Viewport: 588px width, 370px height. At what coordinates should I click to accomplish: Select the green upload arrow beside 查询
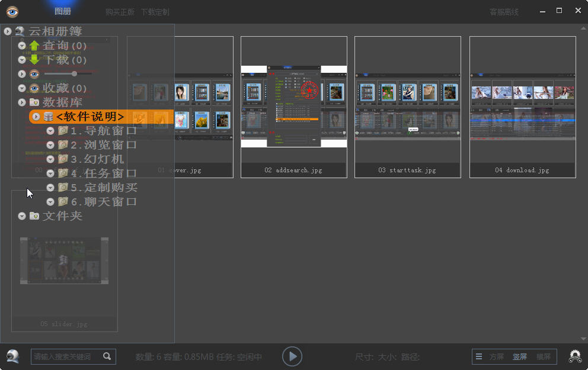34,45
